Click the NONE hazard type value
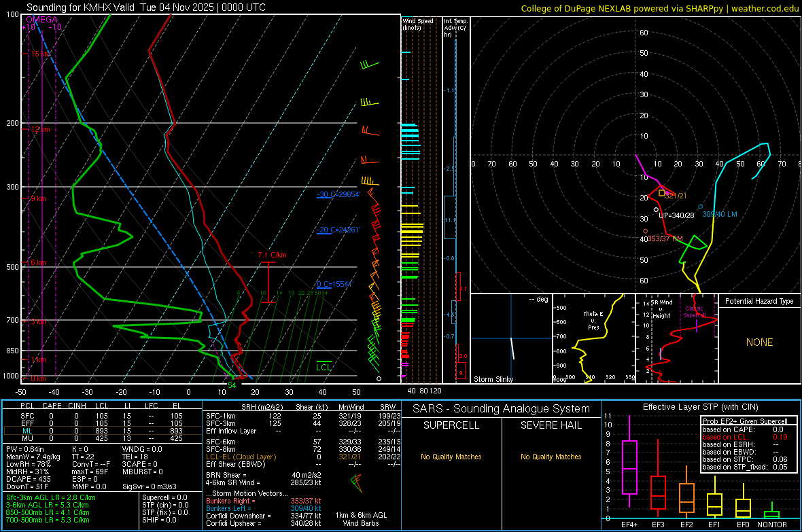Screen dimensions: 802x532 click(759, 342)
